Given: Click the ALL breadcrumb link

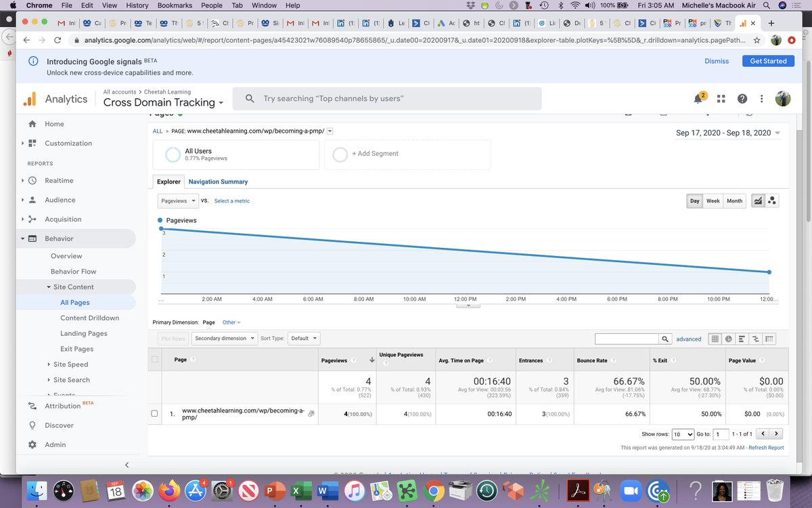Looking at the screenshot, I should 158,131.
